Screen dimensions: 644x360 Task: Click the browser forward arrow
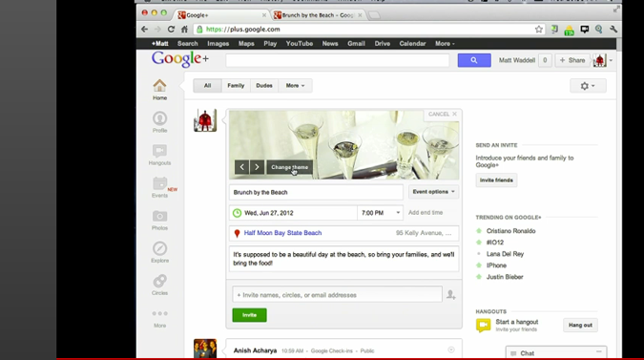tap(157, 30)
